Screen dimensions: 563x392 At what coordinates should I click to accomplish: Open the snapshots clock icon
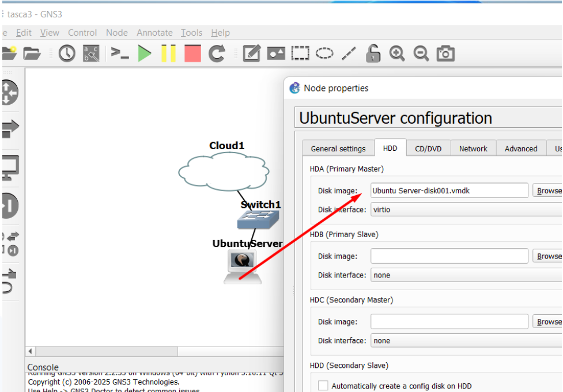point(67,54)
